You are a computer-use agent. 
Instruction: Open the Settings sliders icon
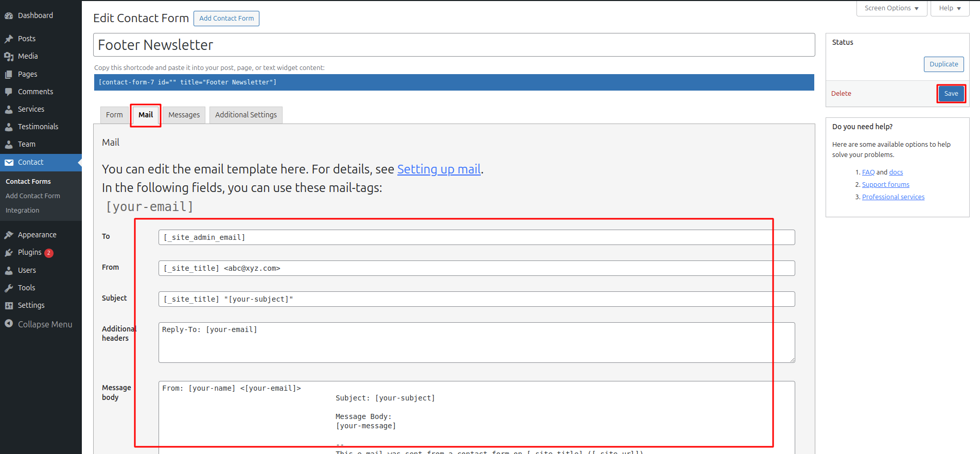9,306
